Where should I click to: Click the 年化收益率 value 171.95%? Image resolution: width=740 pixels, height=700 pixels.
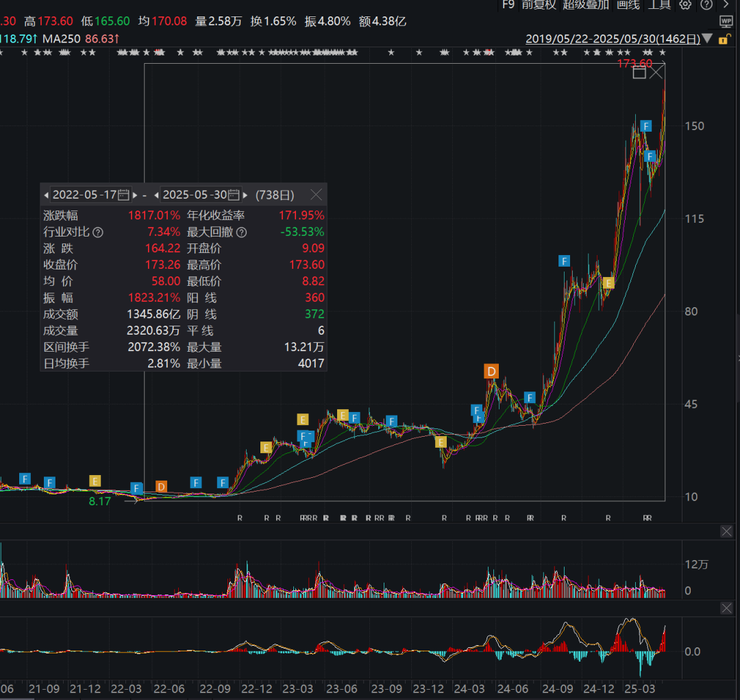(301, 215)
